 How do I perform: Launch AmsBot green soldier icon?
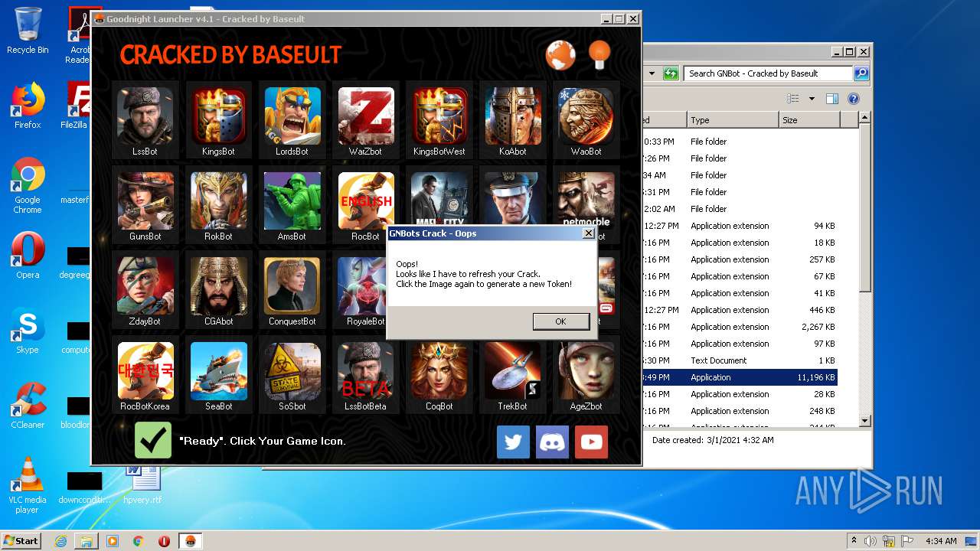[292, 201]
